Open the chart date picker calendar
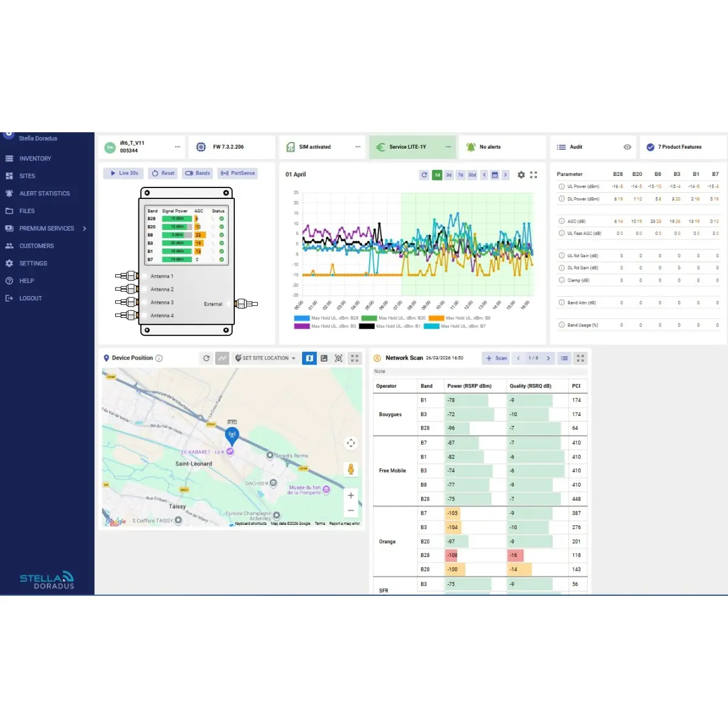The width and height of the screenshot is (728, 728). tap(494, 175)
